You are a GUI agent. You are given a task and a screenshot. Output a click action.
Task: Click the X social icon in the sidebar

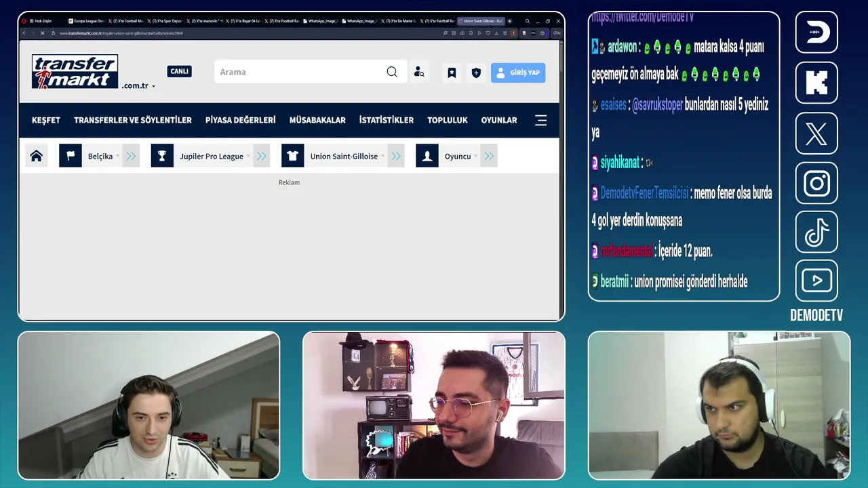coord(816,134)
